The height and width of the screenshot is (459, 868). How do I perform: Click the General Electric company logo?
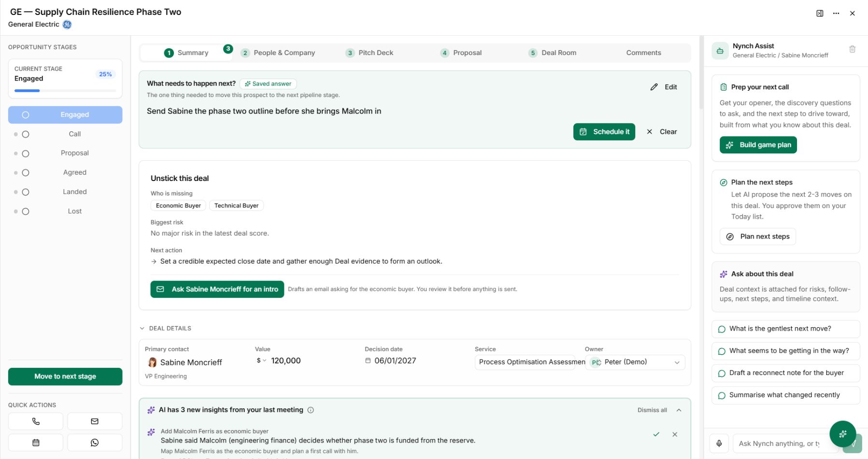tap(67, 25)
